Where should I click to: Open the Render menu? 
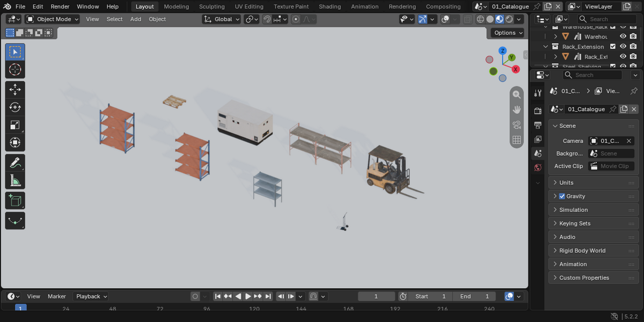tap(60, 6)
